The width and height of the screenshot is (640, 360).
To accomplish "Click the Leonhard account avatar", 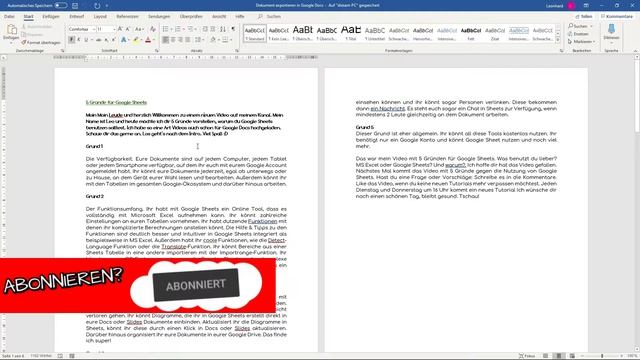I will pos(571,6).
